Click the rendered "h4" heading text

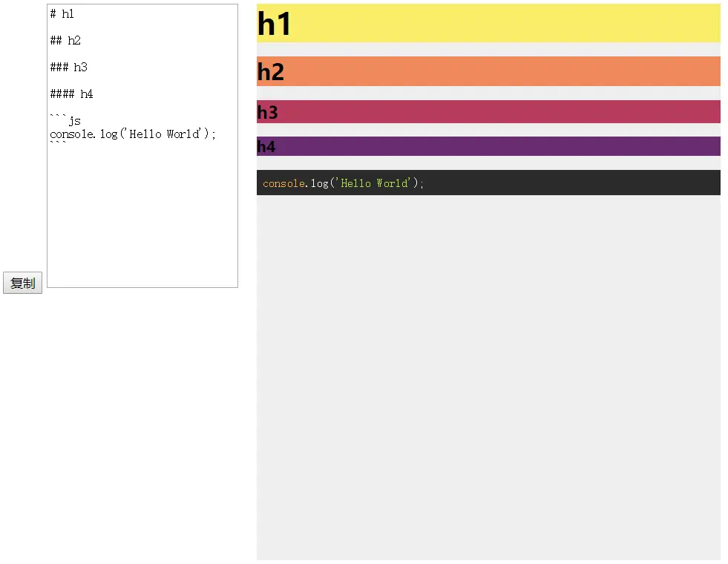(266, 147)
